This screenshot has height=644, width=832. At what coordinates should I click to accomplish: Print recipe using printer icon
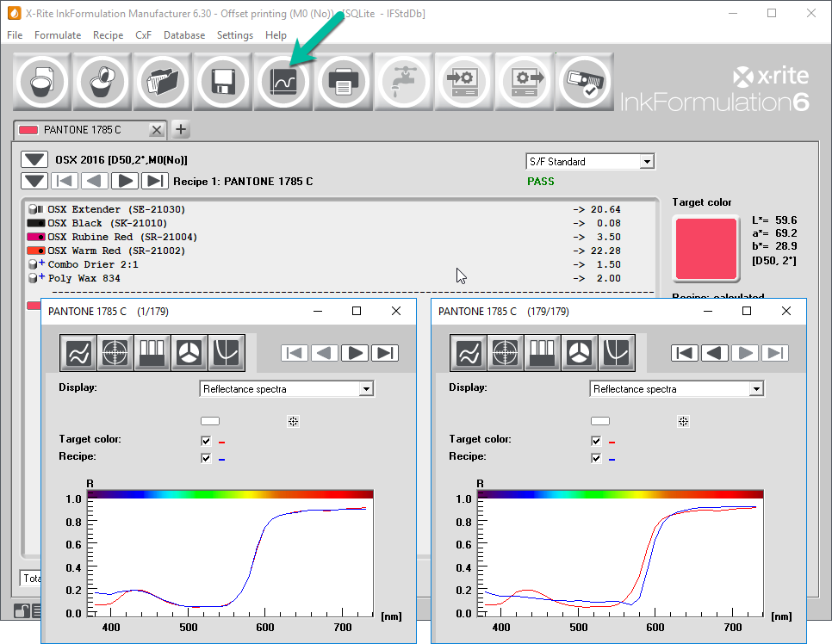[344, 83]
